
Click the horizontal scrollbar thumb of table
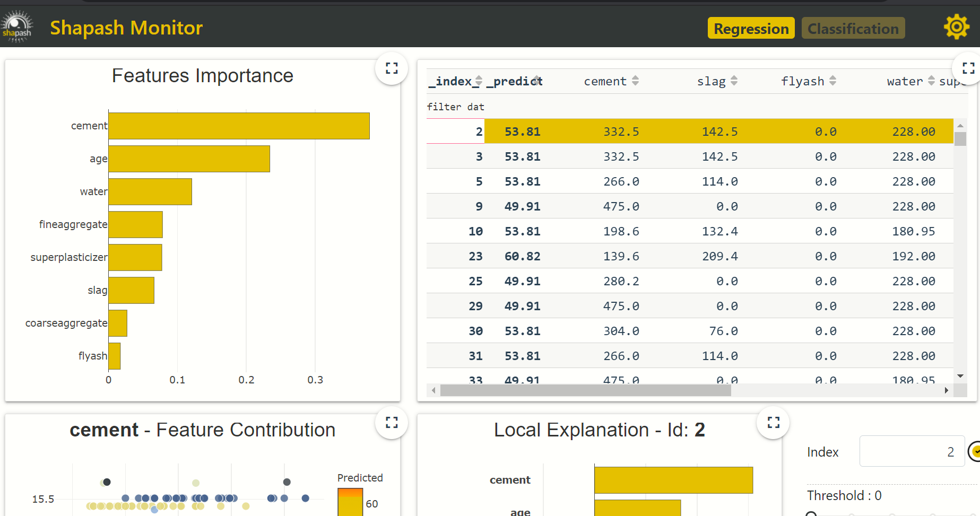tap(586, 390)
